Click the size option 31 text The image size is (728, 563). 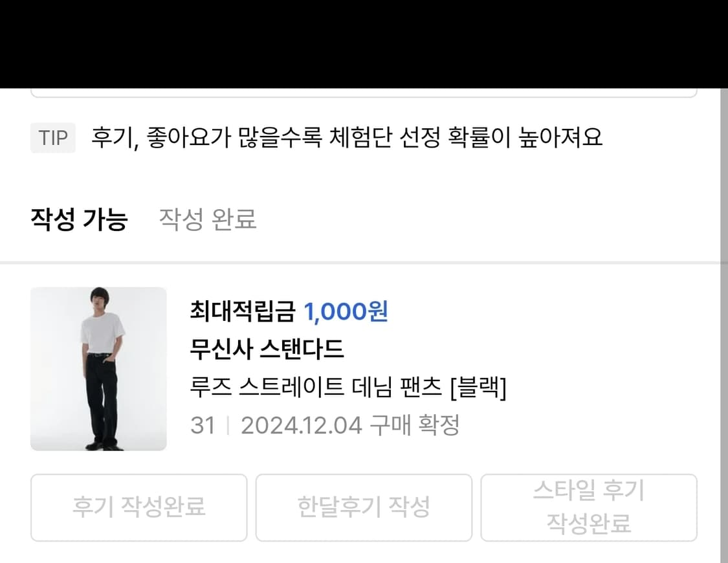tap(203, 425)
